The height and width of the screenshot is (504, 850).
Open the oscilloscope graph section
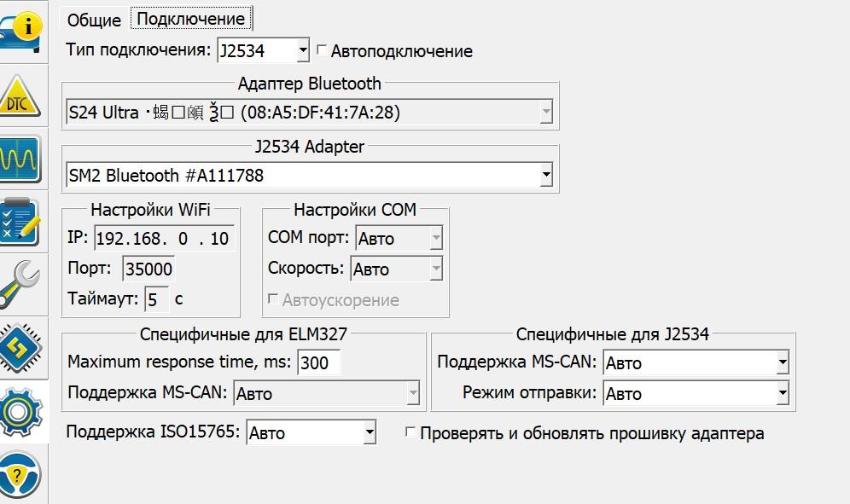click(x=20, y=159)
